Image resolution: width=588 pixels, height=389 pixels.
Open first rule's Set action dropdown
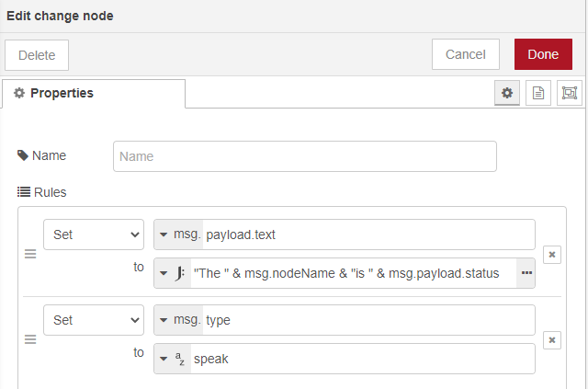(x=93, y=235)
